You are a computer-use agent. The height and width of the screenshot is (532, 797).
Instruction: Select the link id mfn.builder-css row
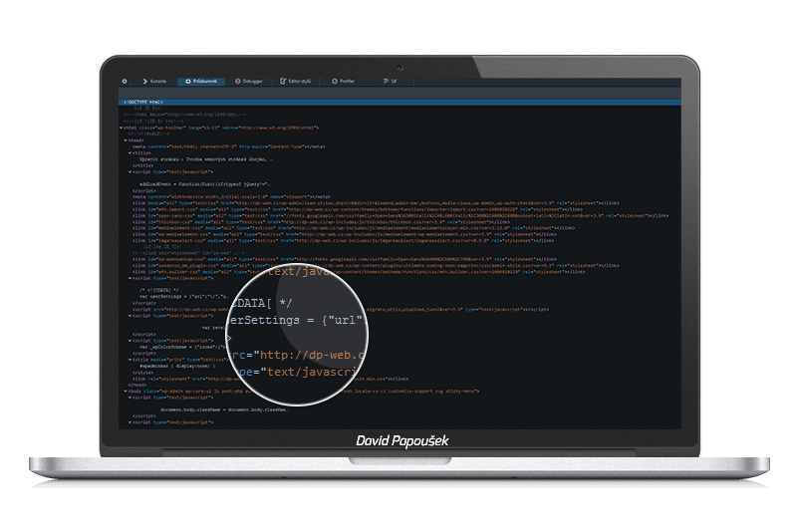click(x=359, y=272)
